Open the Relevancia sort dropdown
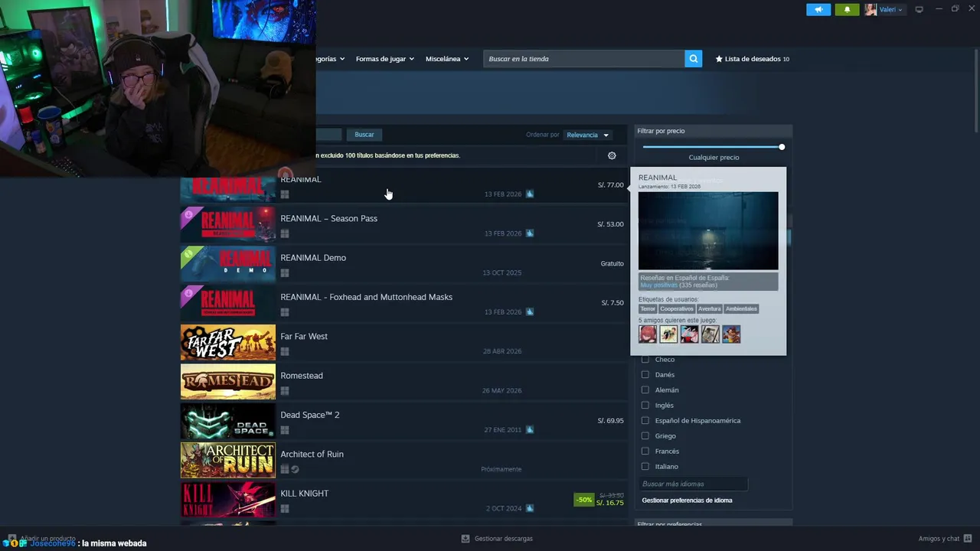980x551 pixels. (587, 135)
